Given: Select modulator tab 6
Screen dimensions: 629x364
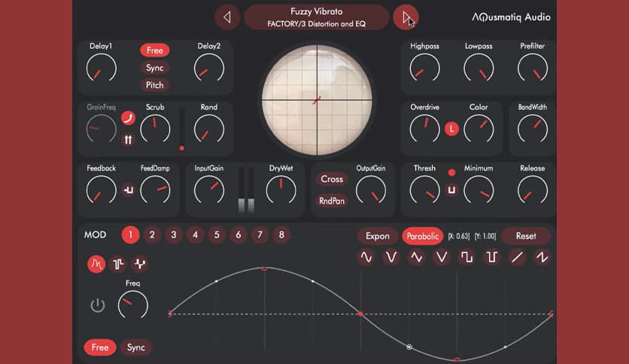Looking at the screenshot, I should (x=239, y=235).
